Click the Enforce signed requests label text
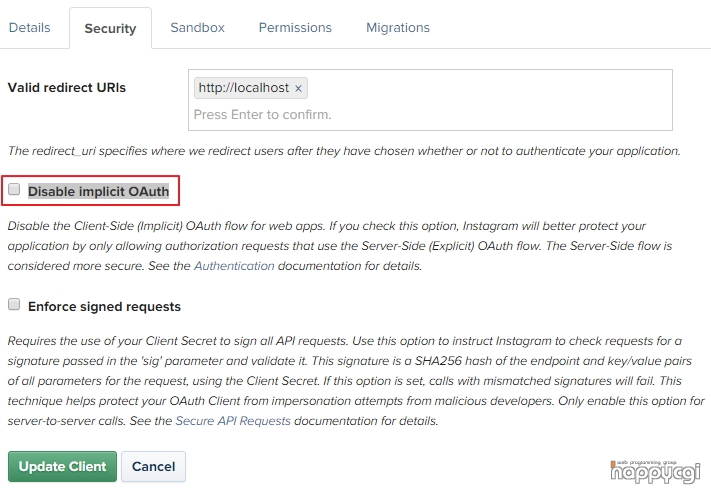The width and height of the screenshot is (711, 493). 104,307
